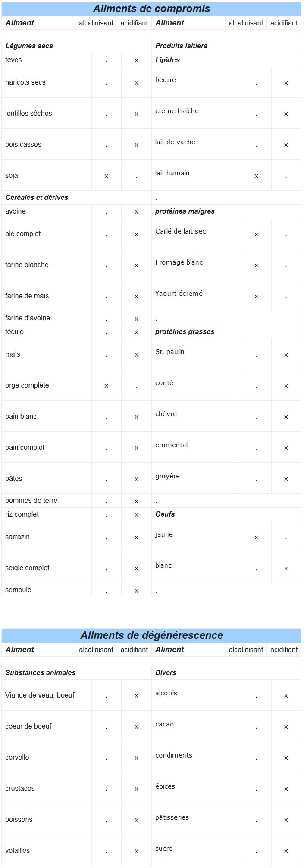Click the x mark beside 'Fromage blanc'
The image size is (304, 868).
coord(256,265)
